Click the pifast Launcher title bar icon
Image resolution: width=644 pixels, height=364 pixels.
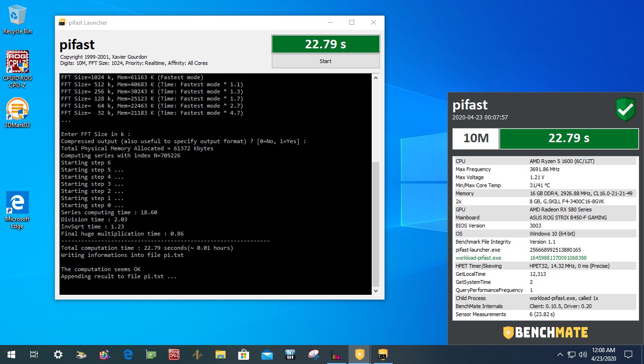[x=62, y=23]
